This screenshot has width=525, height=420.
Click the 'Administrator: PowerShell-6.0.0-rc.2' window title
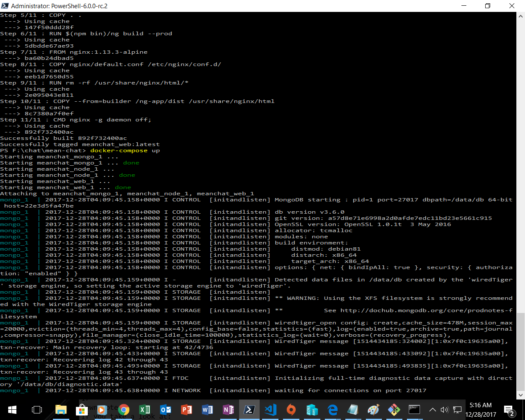click(x=59, y=6)
